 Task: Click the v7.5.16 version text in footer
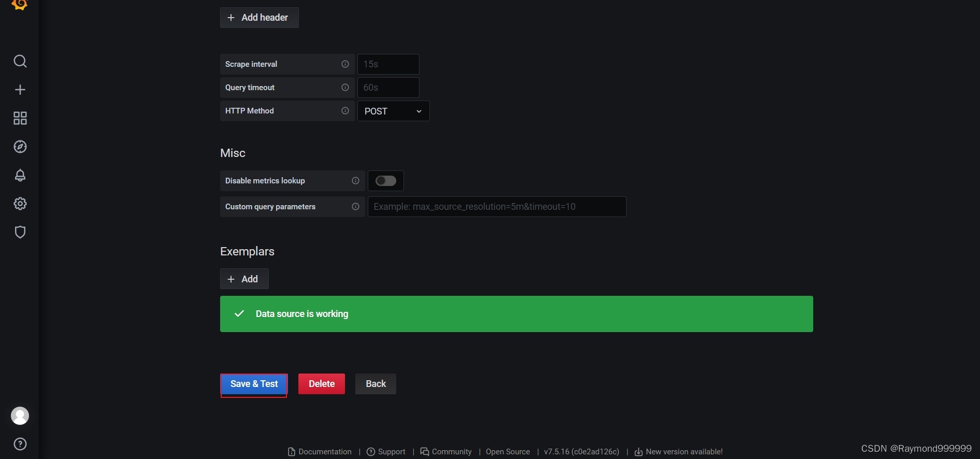point(582,452)
